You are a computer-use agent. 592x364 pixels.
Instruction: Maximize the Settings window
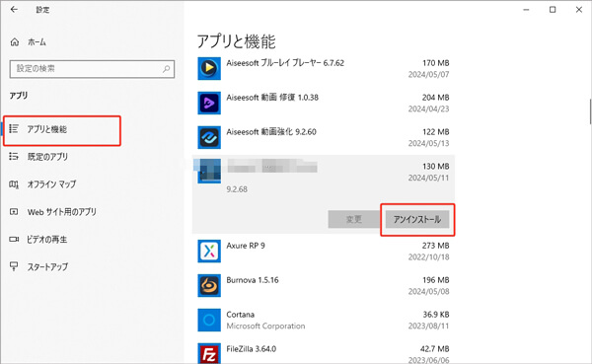553,10
